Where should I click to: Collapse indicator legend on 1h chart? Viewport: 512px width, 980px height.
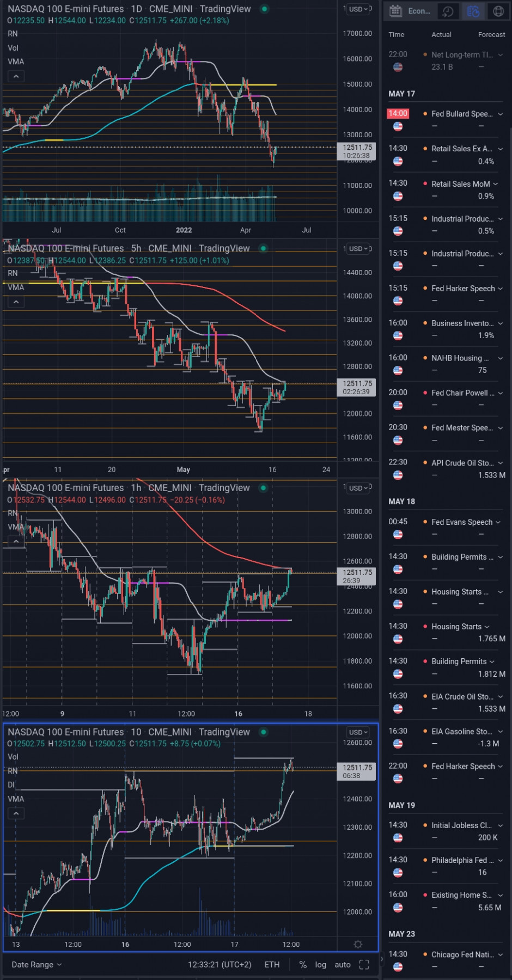16,541
